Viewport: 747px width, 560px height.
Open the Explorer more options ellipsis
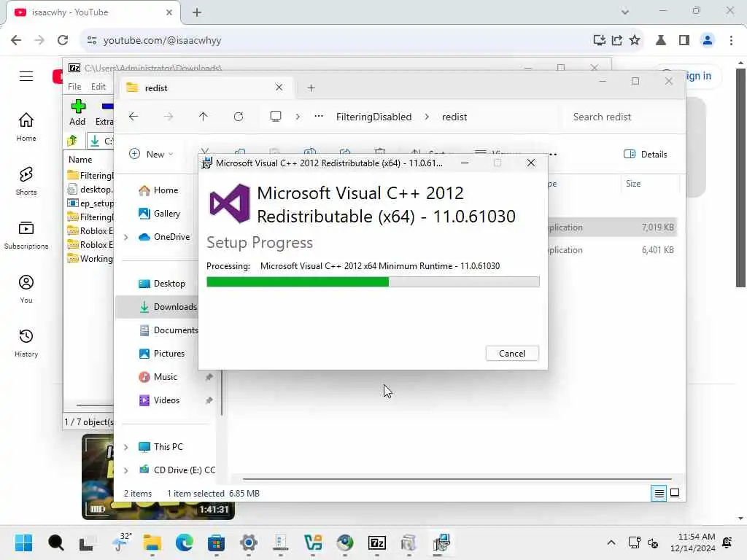(x=553, y=154)
